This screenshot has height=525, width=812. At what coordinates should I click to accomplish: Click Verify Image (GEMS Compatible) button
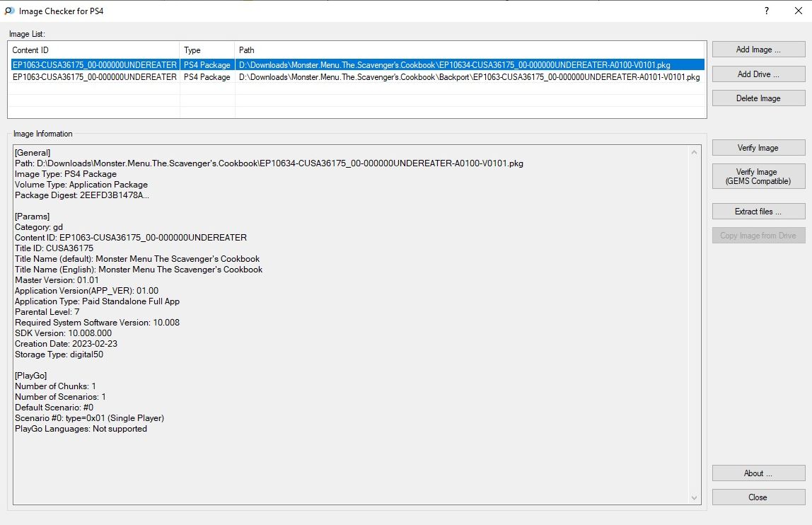[758, 176]
